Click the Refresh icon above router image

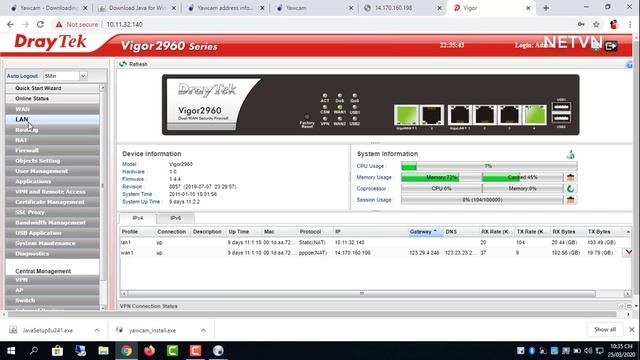tap(123, 64)
